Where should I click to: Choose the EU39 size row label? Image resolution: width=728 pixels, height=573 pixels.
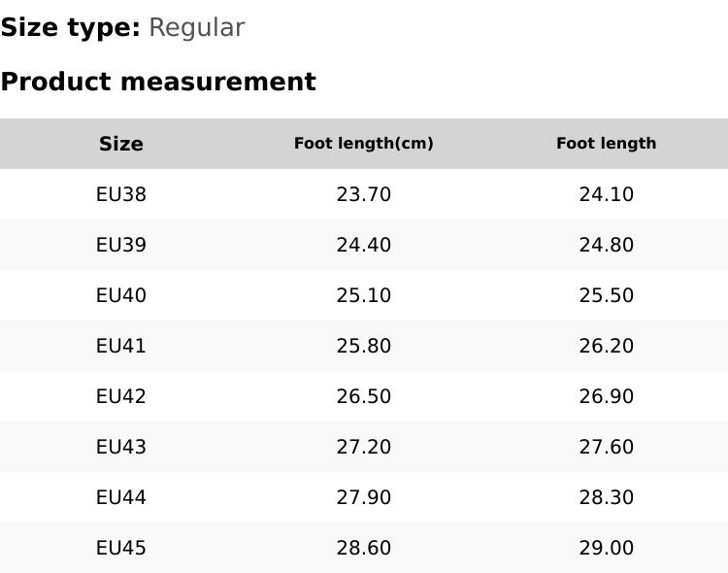pyautogui.click(x=121, y=245)
